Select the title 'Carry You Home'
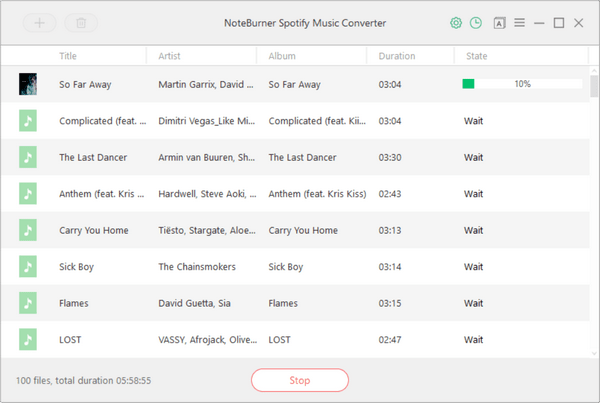600x403 pixels. click(94, 230)
